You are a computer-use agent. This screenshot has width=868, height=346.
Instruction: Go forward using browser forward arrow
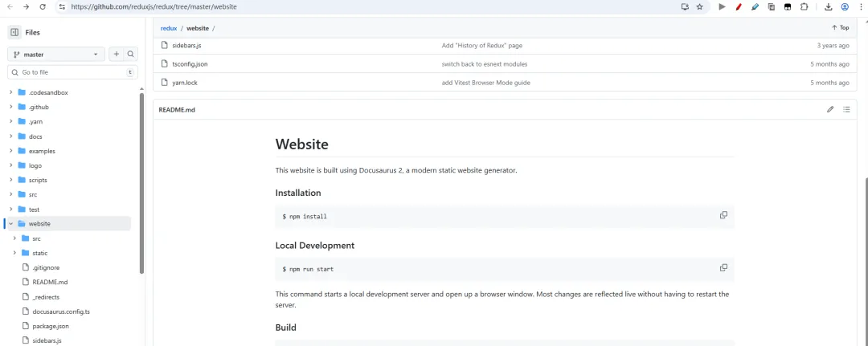click(x=26, y=7)
